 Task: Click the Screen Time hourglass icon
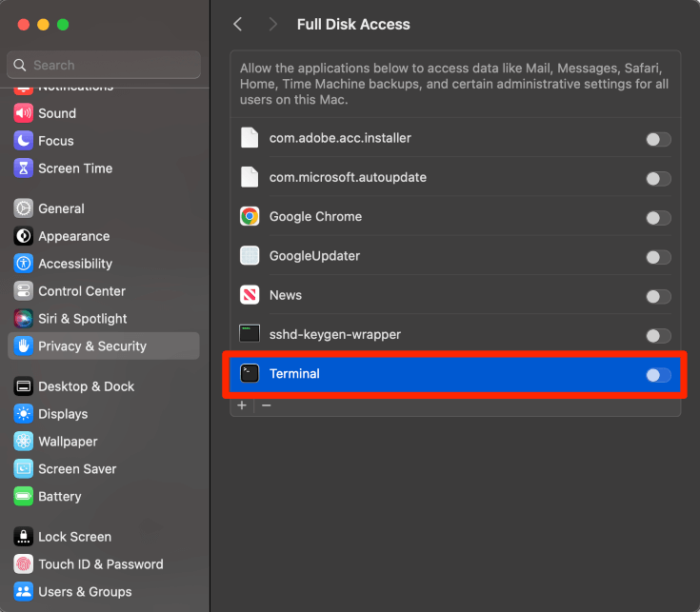click(x=23, y=168)
